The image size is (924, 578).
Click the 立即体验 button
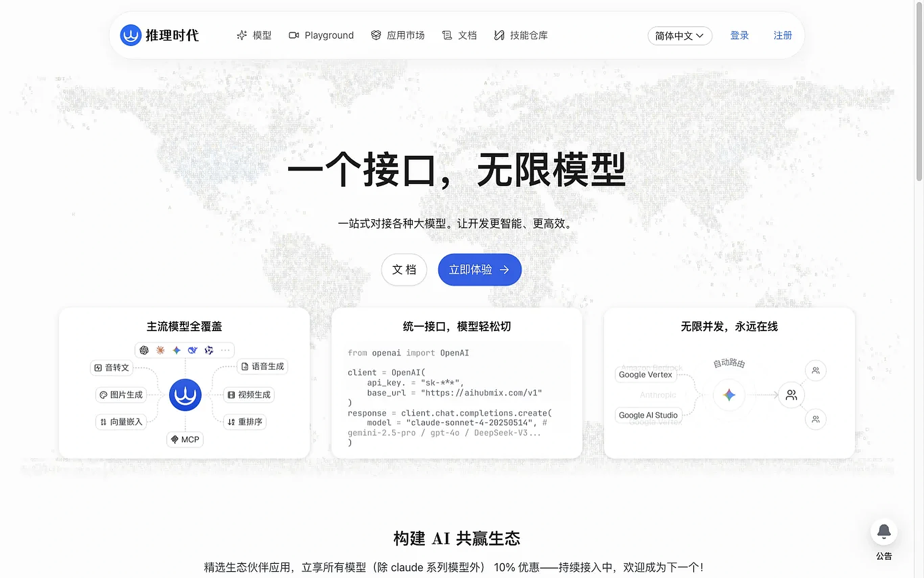(x=479, y=269)
